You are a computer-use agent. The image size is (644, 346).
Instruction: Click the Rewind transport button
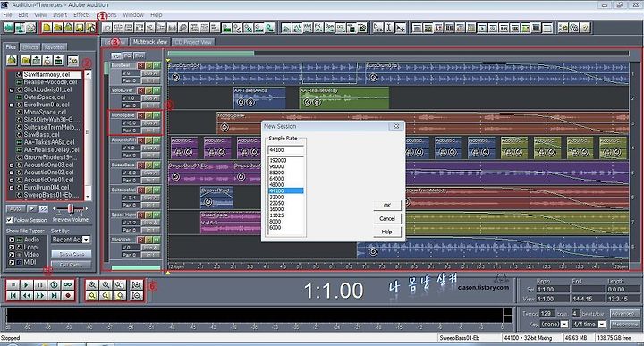(27, 295)
